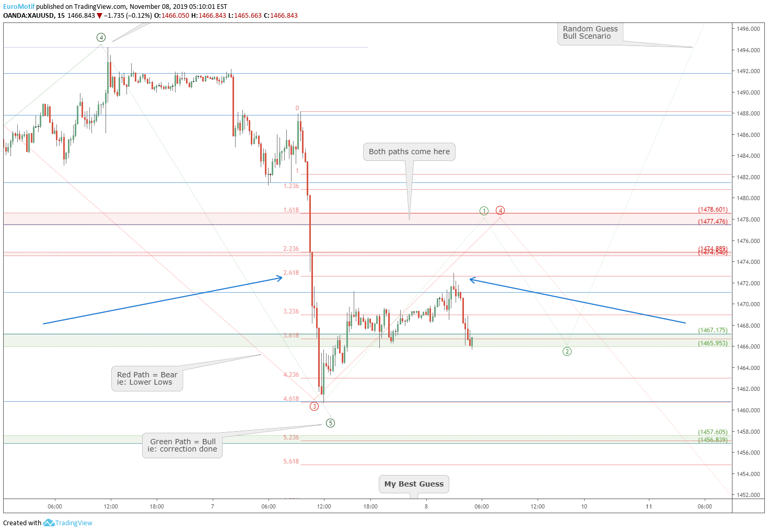Click the 4.618 Fibonacci level label

point(291,399)
